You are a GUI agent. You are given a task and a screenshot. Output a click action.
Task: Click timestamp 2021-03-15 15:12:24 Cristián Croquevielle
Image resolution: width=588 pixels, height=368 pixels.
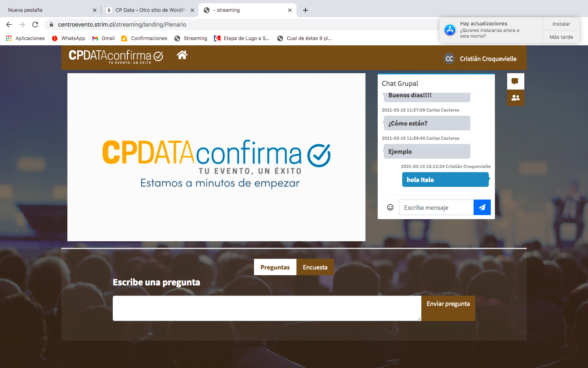point(445,166)
